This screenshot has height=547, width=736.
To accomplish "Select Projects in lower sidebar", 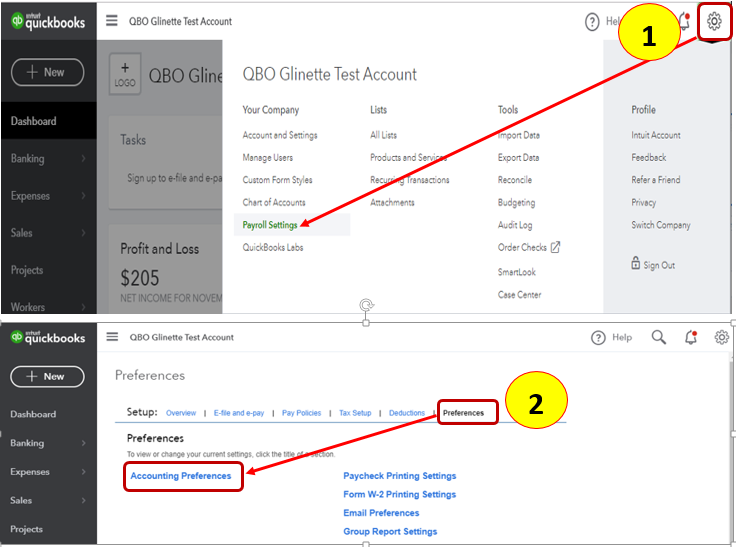I will tap(26, 529).
